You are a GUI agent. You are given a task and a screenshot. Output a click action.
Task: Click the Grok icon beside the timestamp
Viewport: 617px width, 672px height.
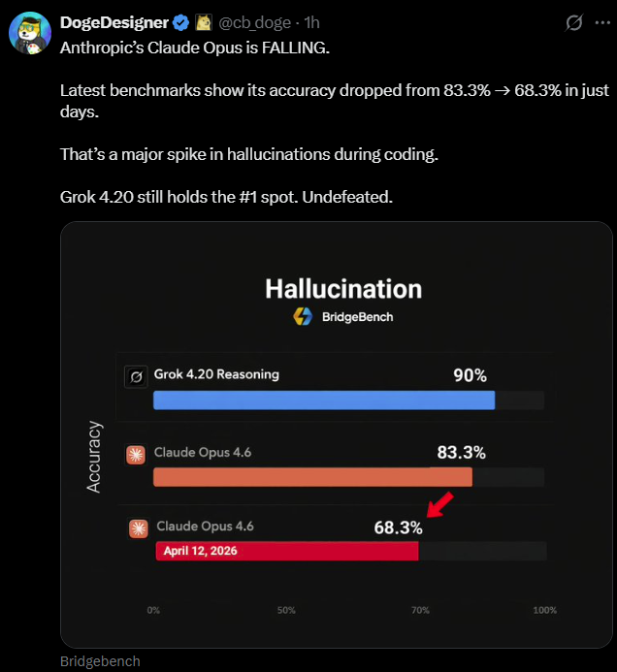point(573,22)
